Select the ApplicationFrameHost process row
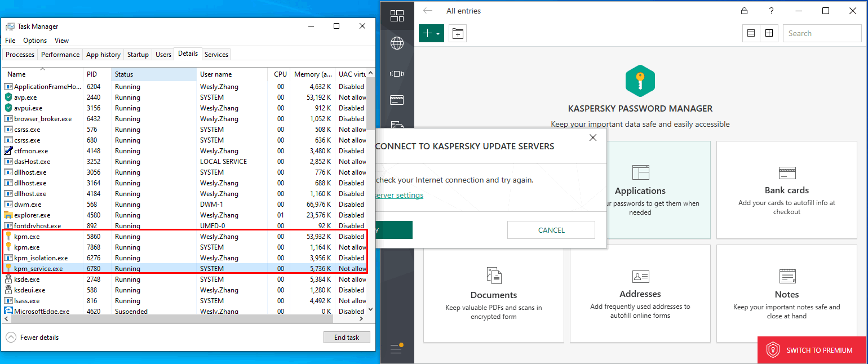This screenshot has width=868, height=364. coord(184,87)
